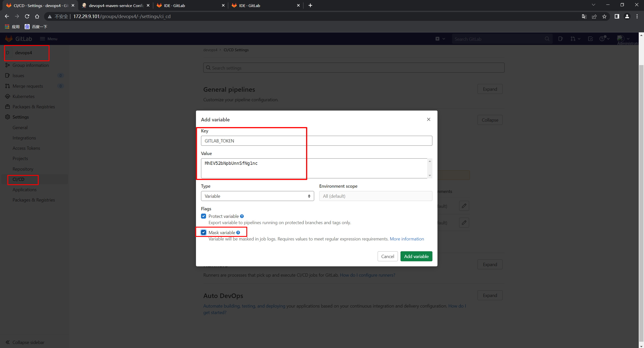Open Projects settings in sidebar
Screen dimensions: 644x348
(20, 158)
